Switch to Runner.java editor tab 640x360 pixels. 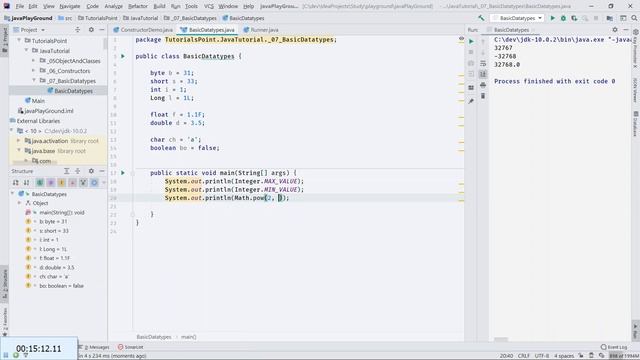[261, 30]
